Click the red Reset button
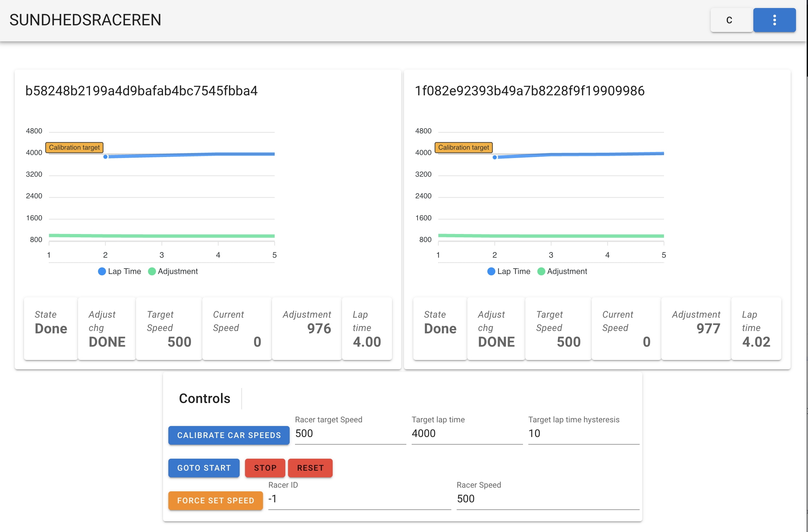Screen dimensions: 808x532 pyautogui.click(x=310, y=468)
